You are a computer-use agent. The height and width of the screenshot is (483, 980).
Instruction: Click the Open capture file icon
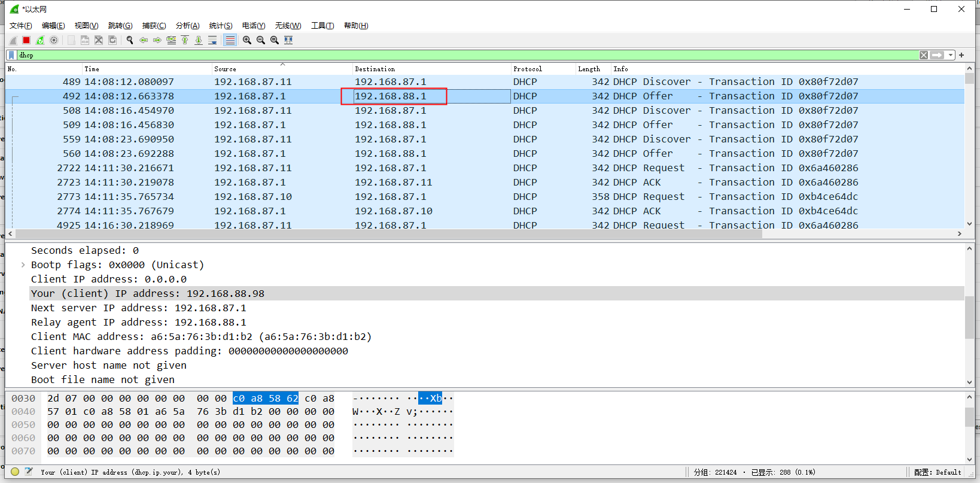71,40
